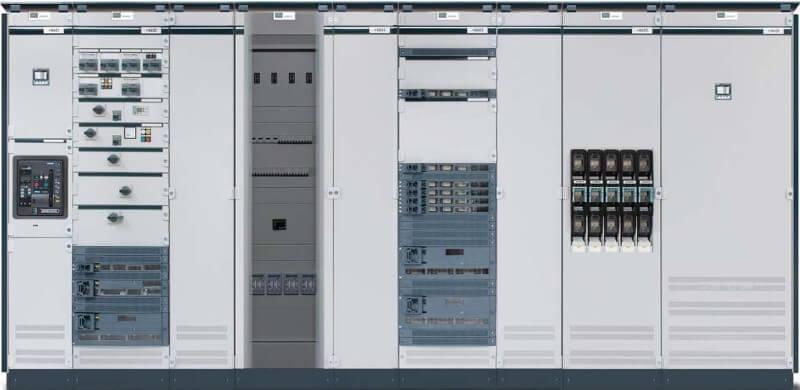Click the lowest row of four modules in the dark gray cabinet
The width and height of the screenshot is (800, 390).
(x=284, y=284)
